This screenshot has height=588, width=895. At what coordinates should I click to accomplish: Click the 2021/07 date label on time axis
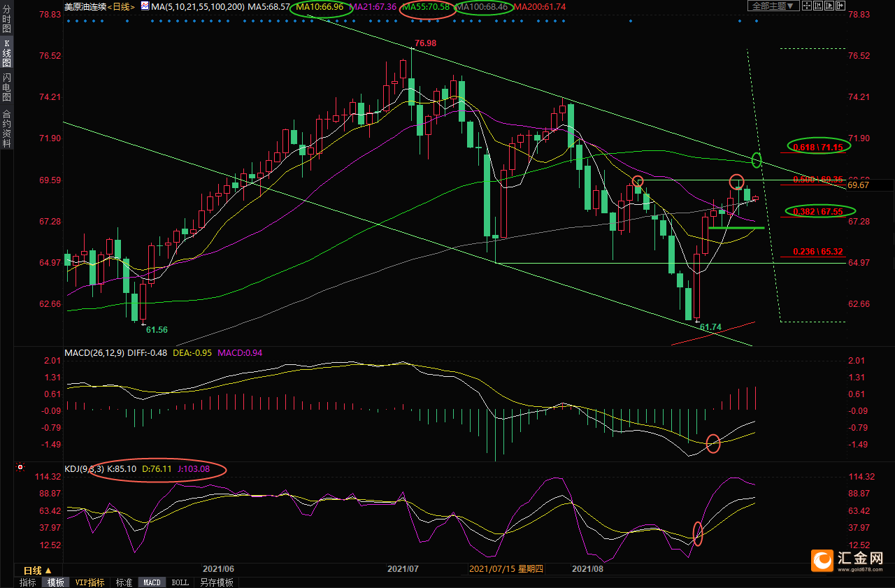pos(403,569)
